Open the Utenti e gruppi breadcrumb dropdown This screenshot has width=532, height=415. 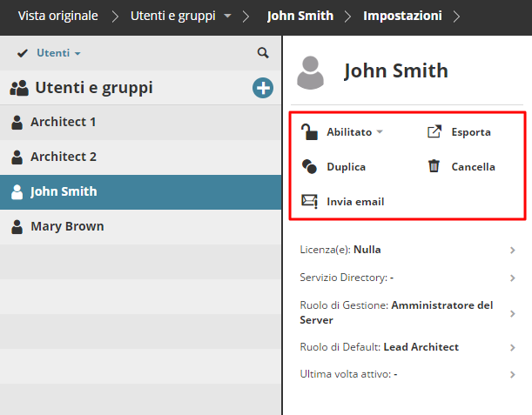pos(227,17)
